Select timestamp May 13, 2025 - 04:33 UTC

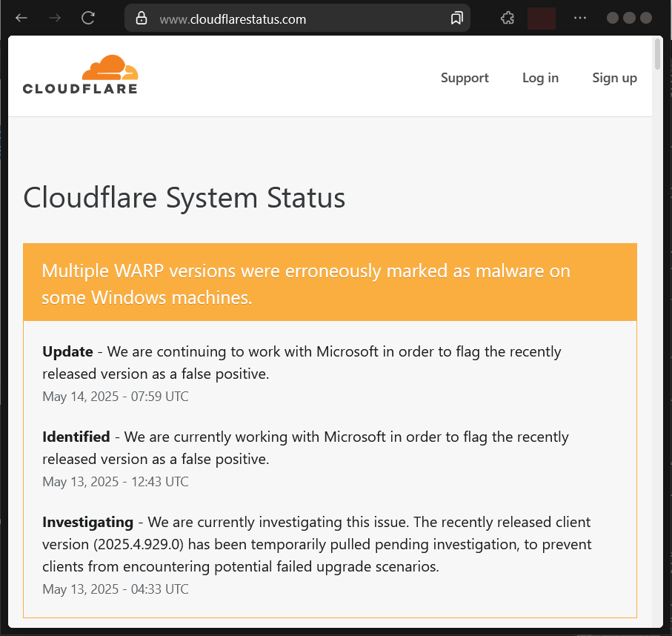pyautogui.click(x=116, y=589)
